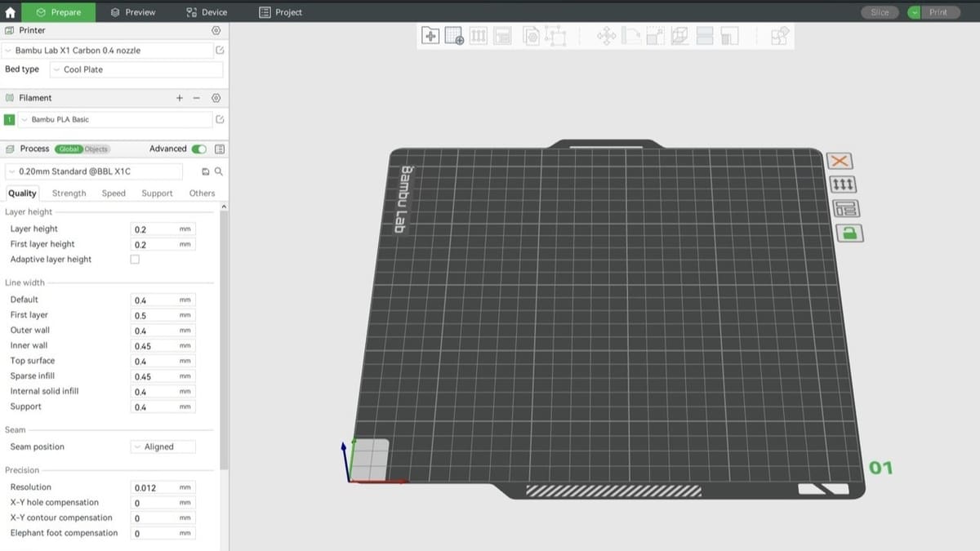Open the Speed settings tab
This screenshot has height=551, width=980.
pos(114,193)
